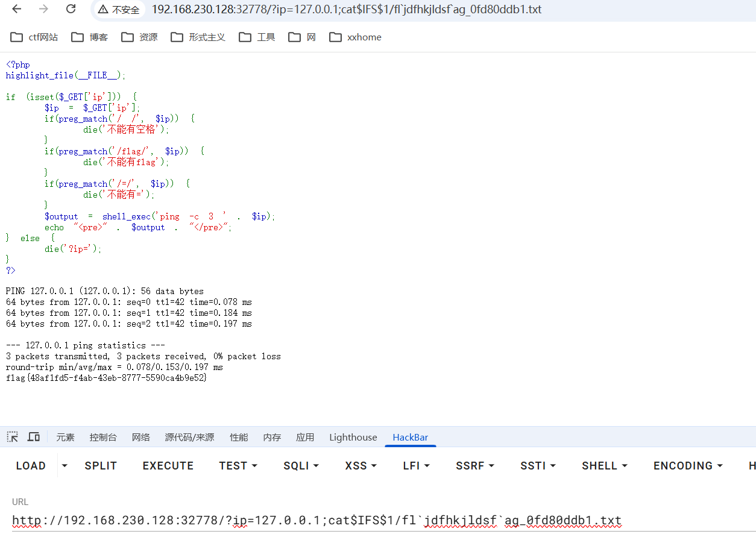Switch to the Lighthouse DevTools tab

pyautogui.click(x=353, y=438)
